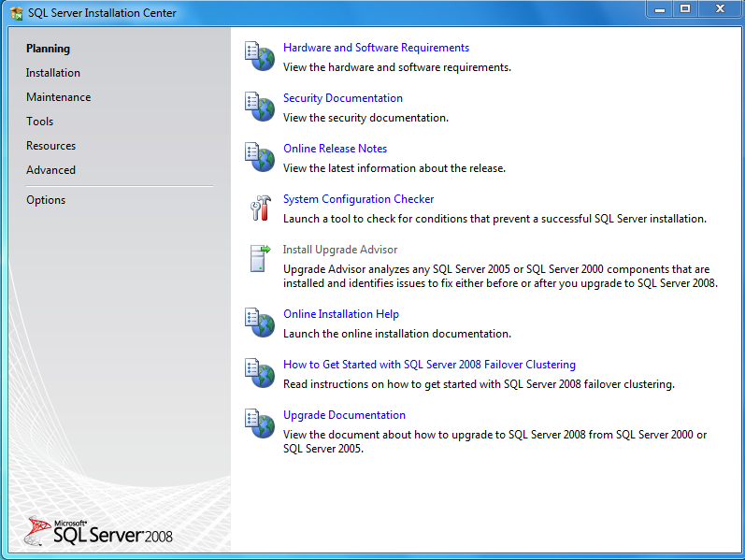Launch the System Configuration Checker
The height and width of the screenshot is (560, 745).
pos(358,199)
